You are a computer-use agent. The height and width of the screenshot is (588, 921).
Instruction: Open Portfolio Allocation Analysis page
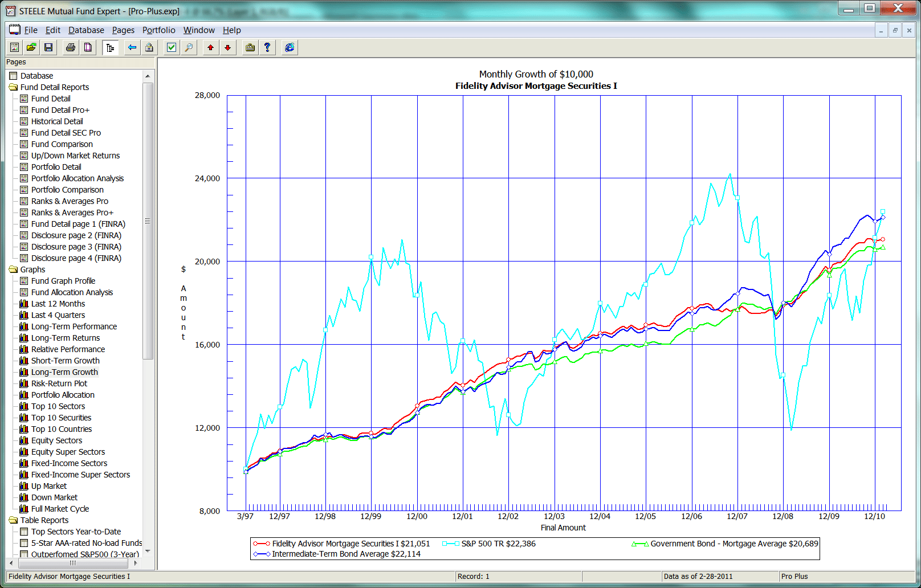tap(78, 178)
